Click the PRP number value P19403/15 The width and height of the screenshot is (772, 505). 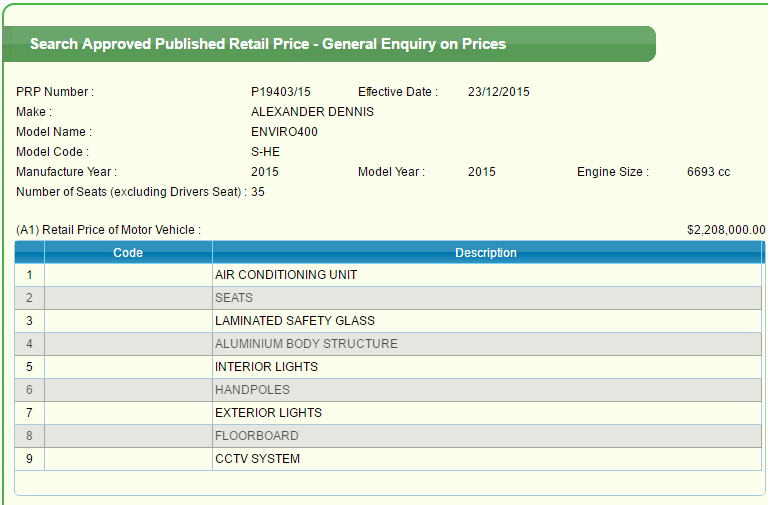click(x=281, y=92)
